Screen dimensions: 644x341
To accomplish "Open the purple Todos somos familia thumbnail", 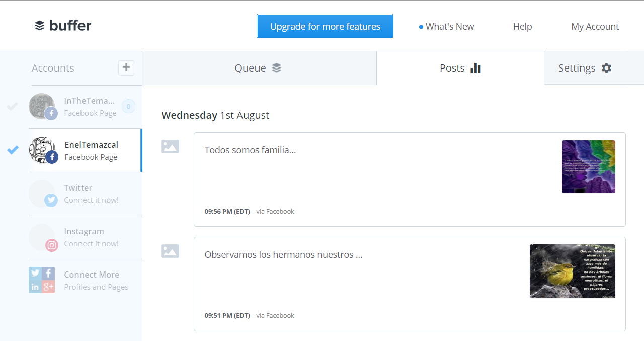I will coord(589,167).
